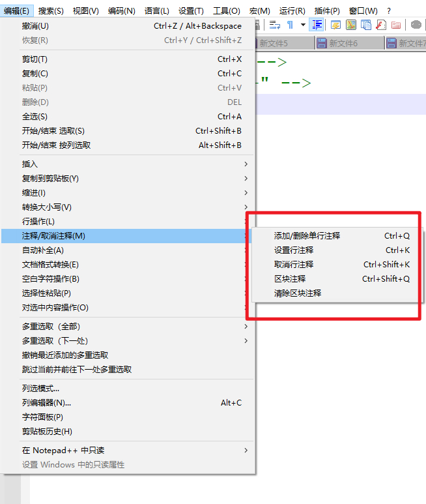Viewport: 426px width, 504px height.
Task: Expand the 选择性粘贴(P) submenu
Action: (128, 293)
